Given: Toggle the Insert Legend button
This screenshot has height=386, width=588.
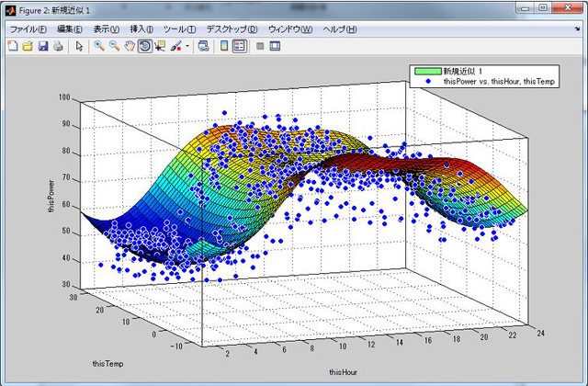Looking at the screenshot, I should [x=240, y=46].
